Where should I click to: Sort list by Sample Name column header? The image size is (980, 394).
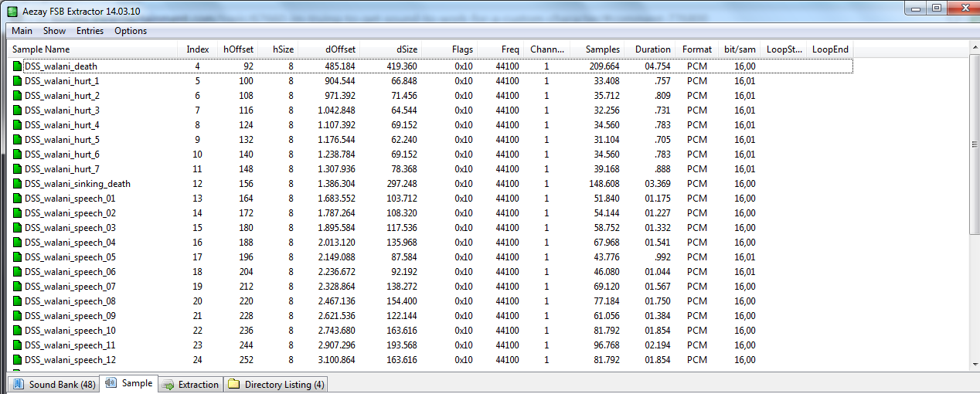41,49
